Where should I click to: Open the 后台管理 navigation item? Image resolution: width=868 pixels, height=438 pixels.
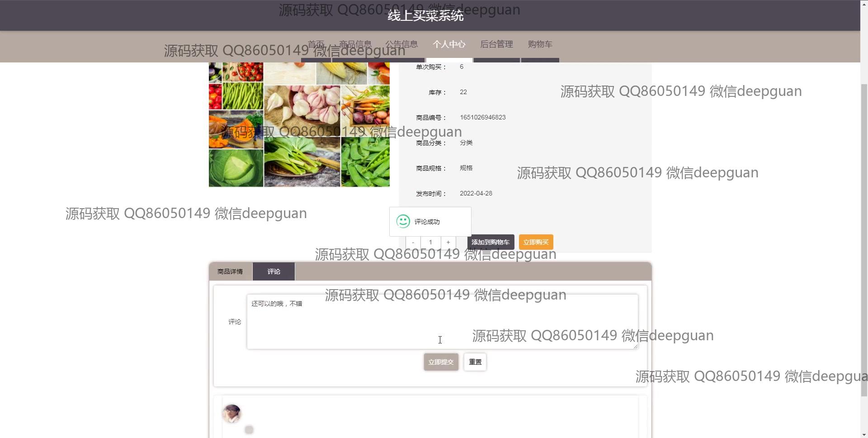click(496, 44)
